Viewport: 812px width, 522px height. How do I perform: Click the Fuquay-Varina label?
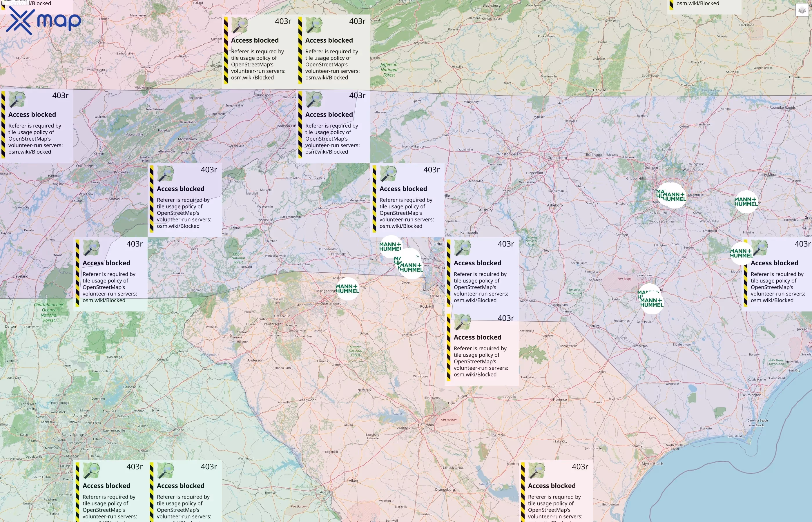point(662,221)
